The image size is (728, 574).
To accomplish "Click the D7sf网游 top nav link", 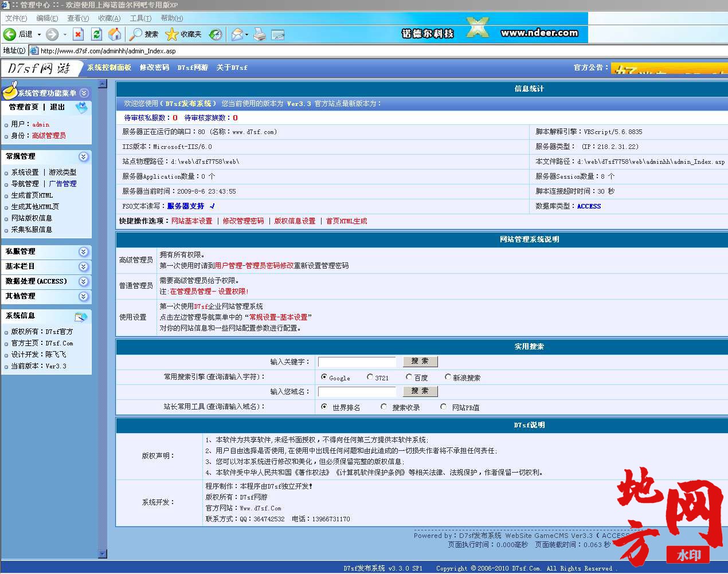I will (x=193, y=68).
